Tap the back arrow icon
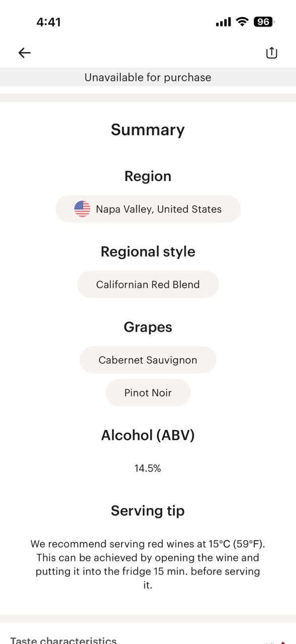 click(x=24, y=52)
